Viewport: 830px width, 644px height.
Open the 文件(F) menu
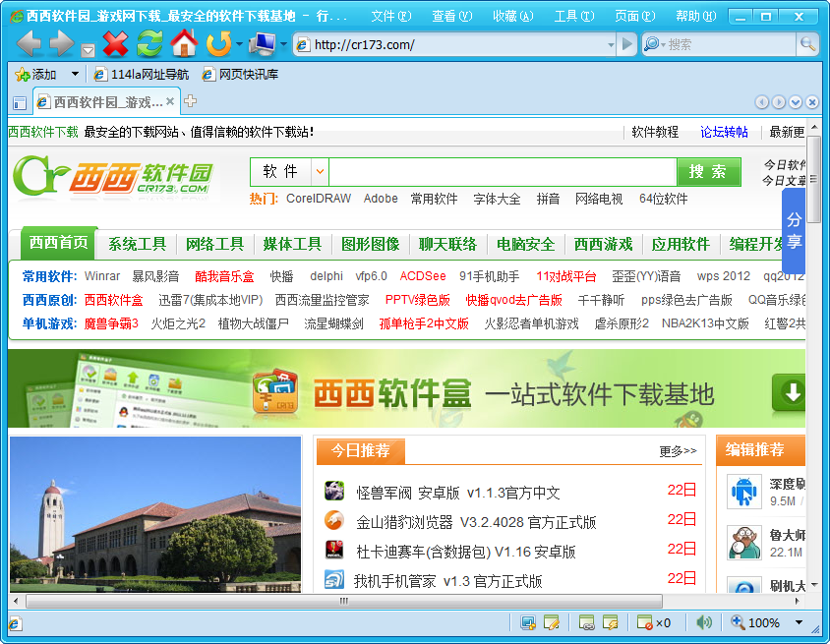390,17
